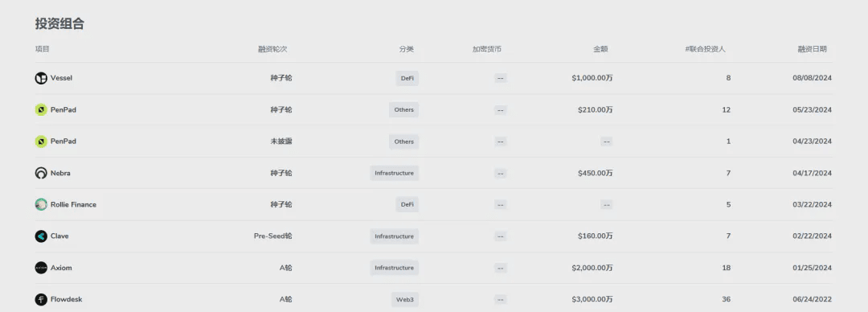868x312 pixels.
Task: Click the PenPad logo in undisclosed-round row
Action: coord(41,142)
